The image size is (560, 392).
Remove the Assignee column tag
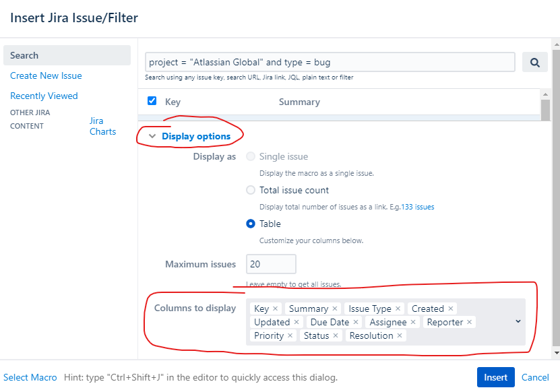413,322
